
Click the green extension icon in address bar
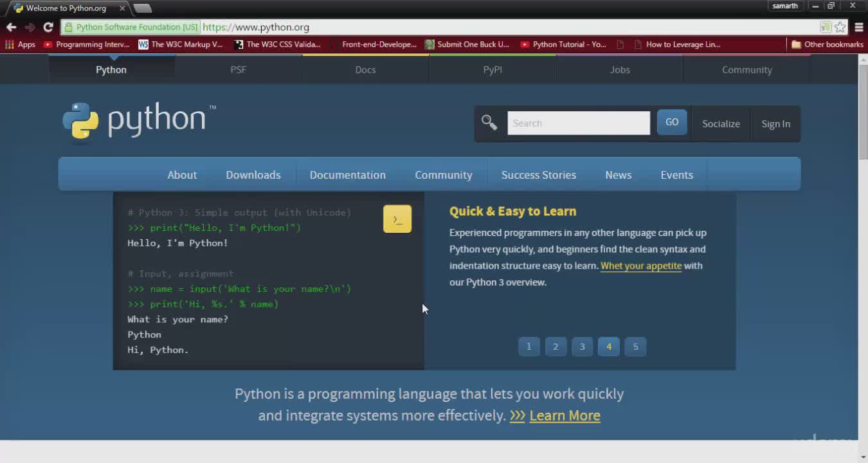pos(826,27)
